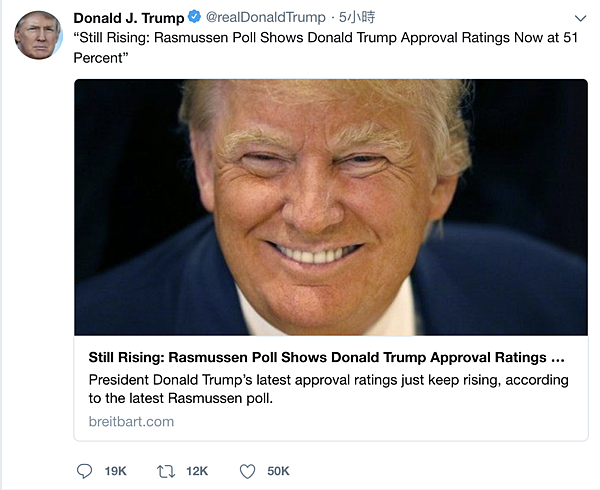Open Donald J. Trump's profile avatar

[x=38, y=35]
